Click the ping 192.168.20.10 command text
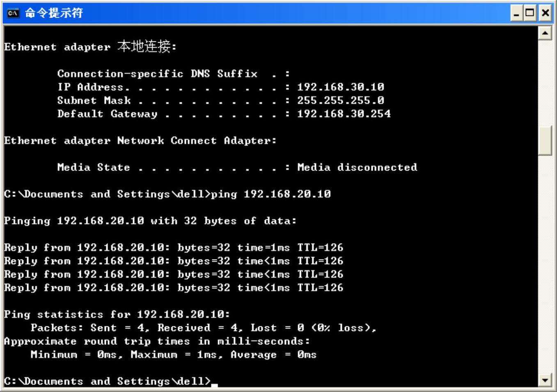The image size is (557, 392). 271,194
